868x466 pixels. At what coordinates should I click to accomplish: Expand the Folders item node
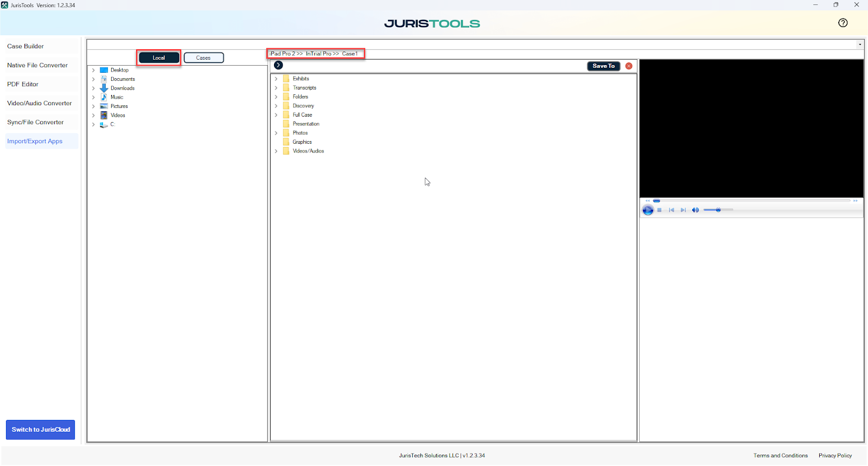coord(276,97)
